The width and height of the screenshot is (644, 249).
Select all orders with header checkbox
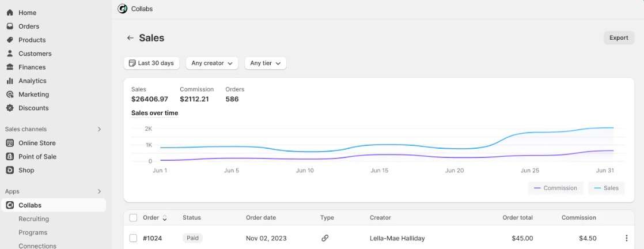(133, 218)
